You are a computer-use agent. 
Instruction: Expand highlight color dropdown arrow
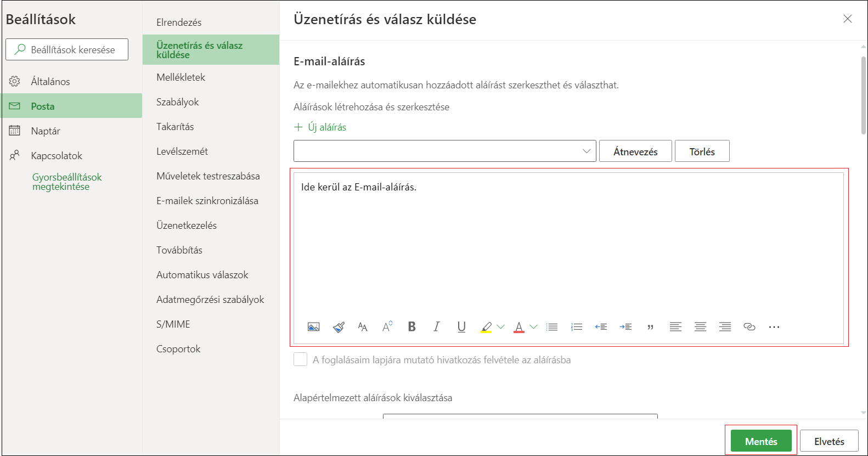tap(500, 327)
